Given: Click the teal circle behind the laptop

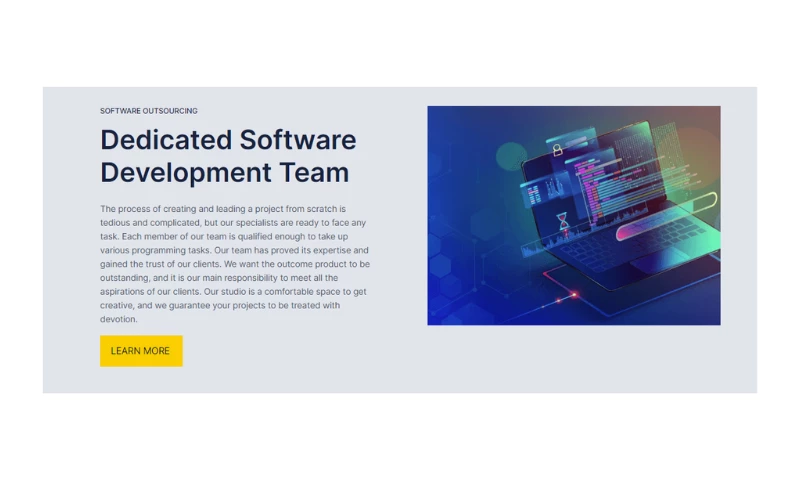Looking at the screenshot, I should click(511, 156).
